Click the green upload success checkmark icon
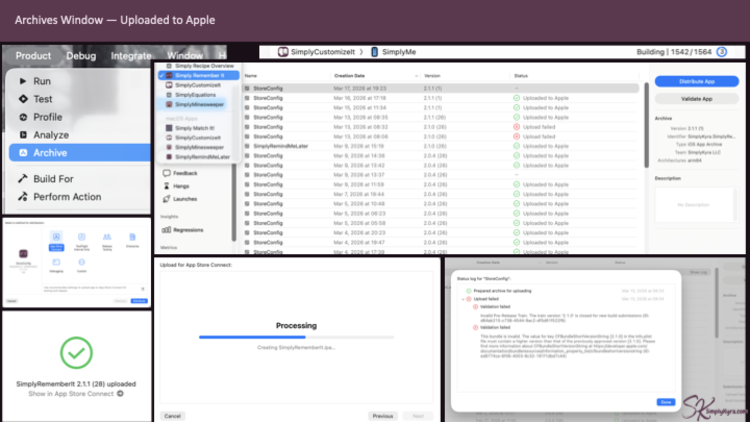This screenshot has height=422, width=750. [76, 353]
